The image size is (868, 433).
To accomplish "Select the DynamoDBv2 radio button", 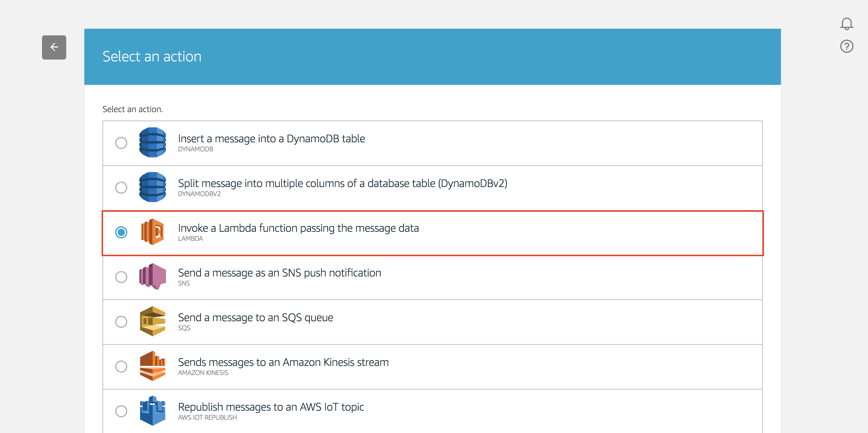I will [121, 188].
